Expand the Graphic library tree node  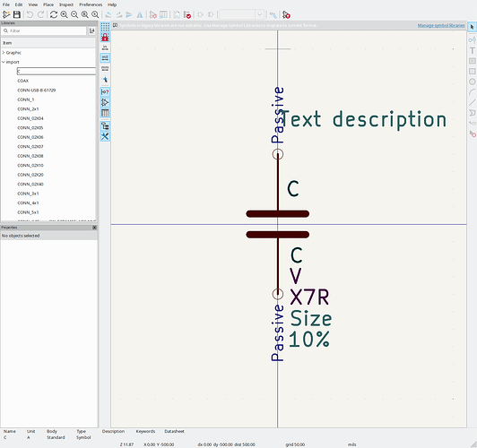click(x=4, y=53)
